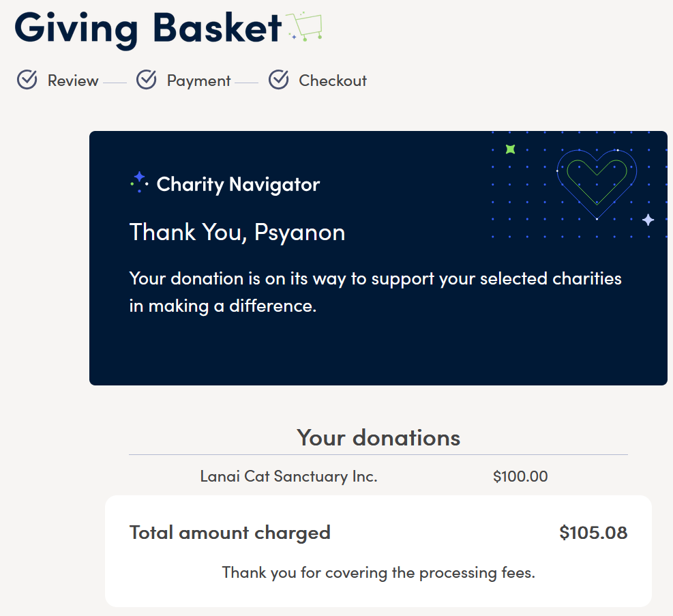The width and height of the screenshot is (673, 616).
Task: Click the green four-point star in banner
Action: click(x=510, y=149)
